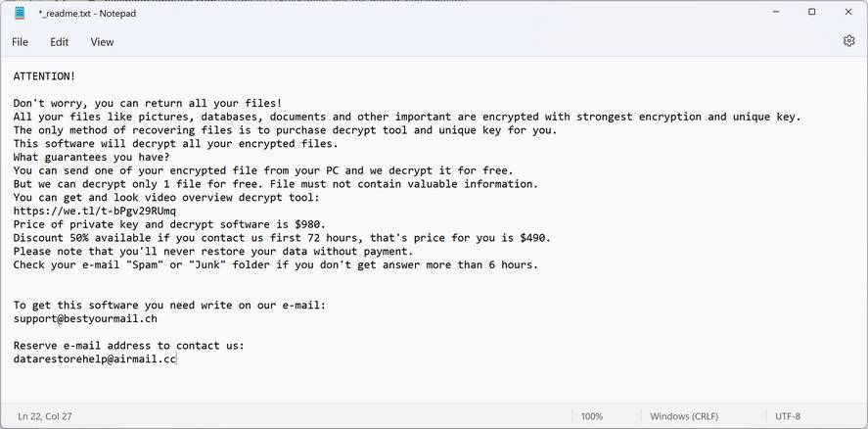Click on the datarestorehelp@airmail.cc text line

coord(94,359)
